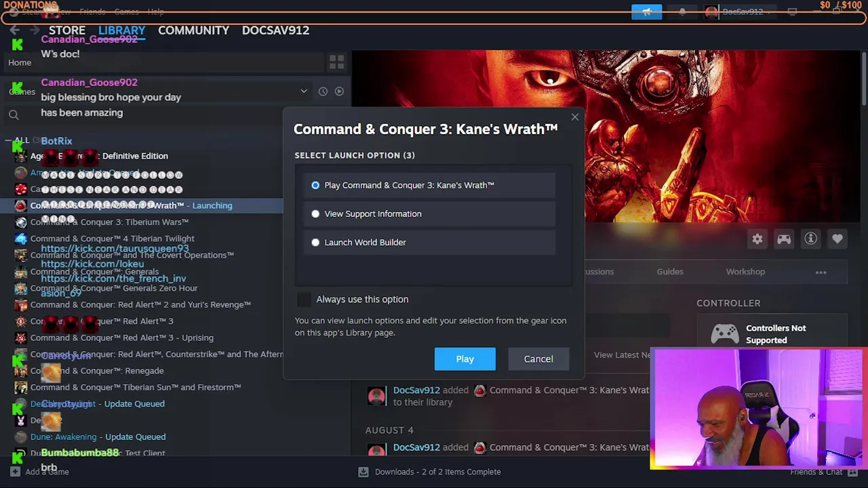Open the COMMUNITY tab

(193, 30)
